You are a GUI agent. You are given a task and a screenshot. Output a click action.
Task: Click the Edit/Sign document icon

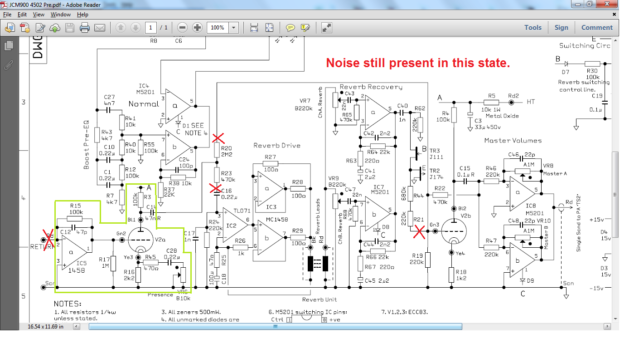click(40, 28)
